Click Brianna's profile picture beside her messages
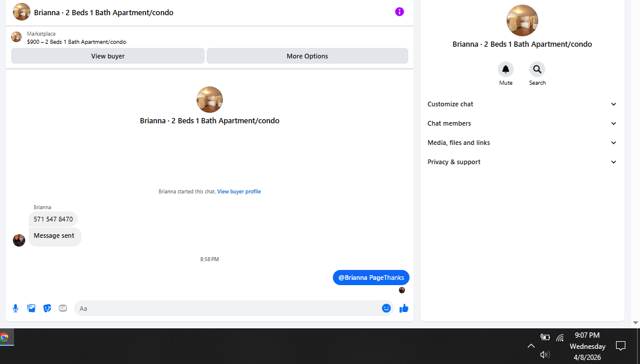 pyautogui.click(x=19, y=240)
